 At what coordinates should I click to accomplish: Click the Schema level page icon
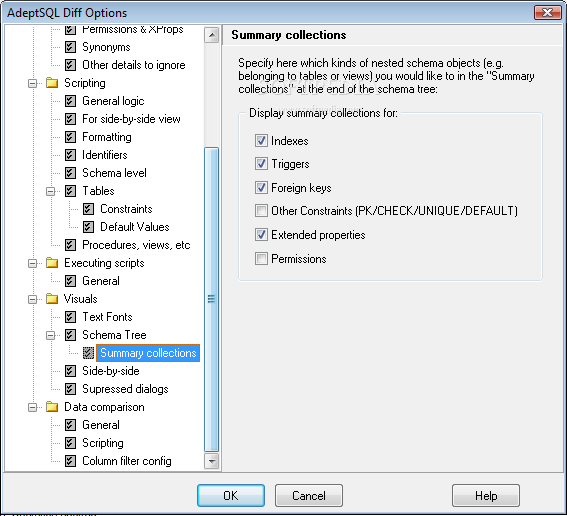click(x=70, y=173)
